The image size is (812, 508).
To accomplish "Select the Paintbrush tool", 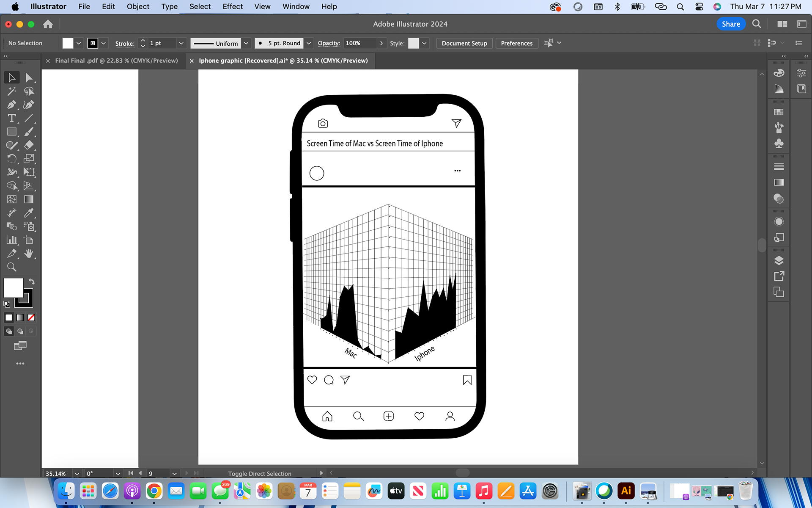I will click(29, 132).
